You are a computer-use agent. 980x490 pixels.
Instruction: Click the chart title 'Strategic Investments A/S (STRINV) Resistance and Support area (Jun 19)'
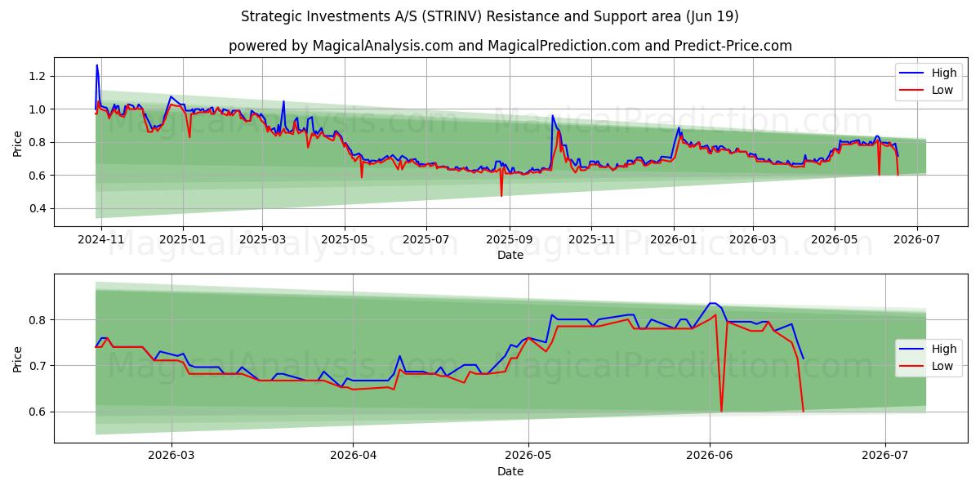490,16
